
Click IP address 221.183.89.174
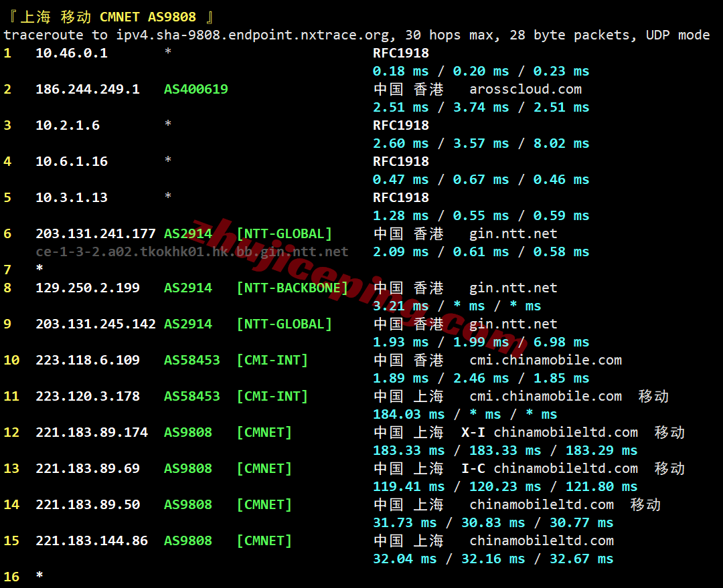92,432
